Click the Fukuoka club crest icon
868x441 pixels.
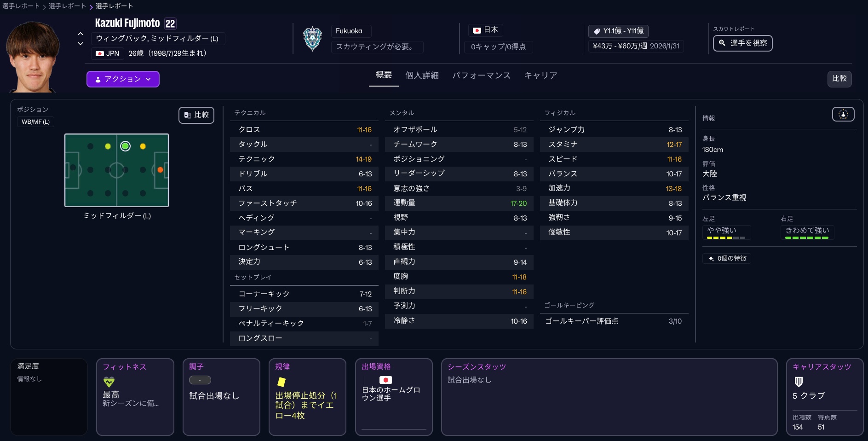point(312,39)
